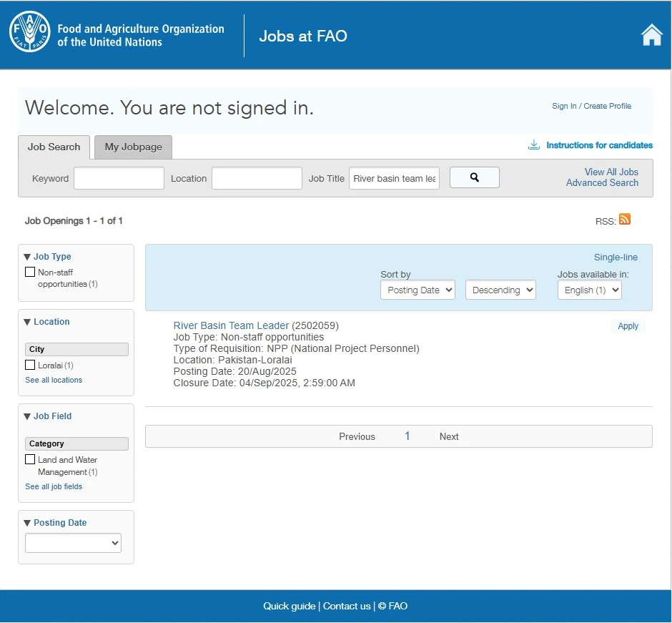Open the Sort by Posting Date dropdown

(418, 290)
